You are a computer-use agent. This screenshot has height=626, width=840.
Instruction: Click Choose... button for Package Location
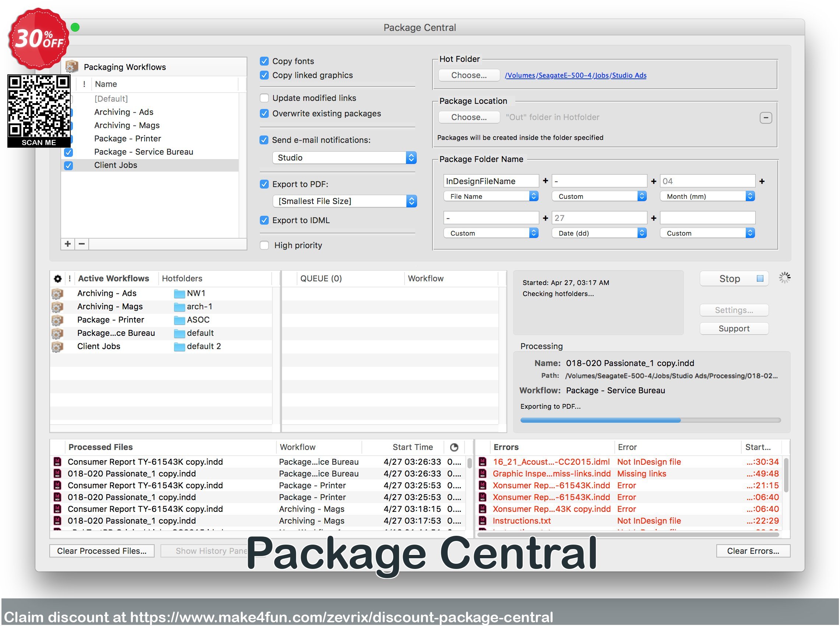click(x=469, y=117)
